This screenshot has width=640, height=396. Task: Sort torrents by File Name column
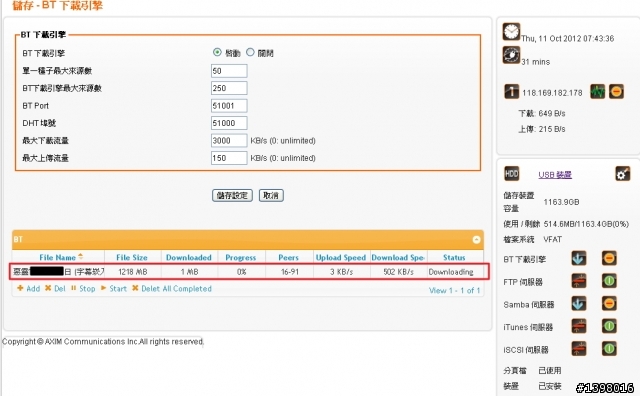tap(58, 258)
